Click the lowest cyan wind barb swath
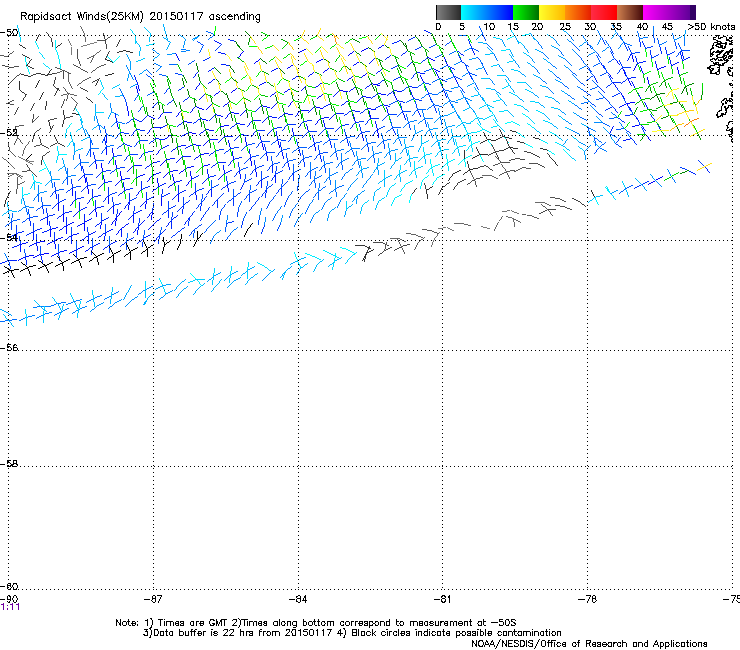The image size is (740, 650). tap(177, 287)
